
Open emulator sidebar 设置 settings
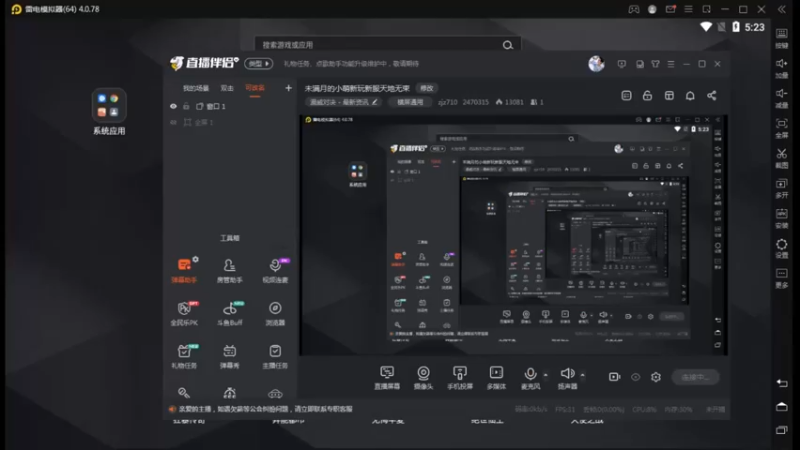[782, 248]
